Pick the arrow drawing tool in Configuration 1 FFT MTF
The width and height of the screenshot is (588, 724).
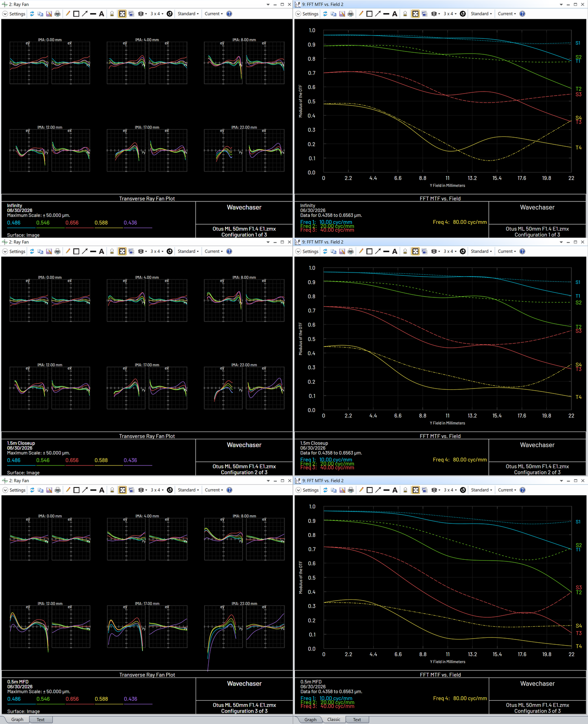378,14
